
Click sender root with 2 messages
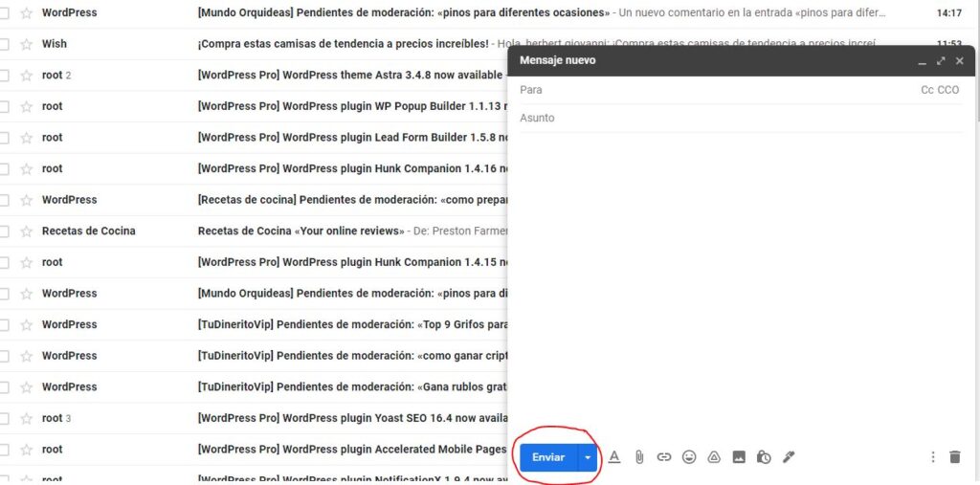pos(56,75)
